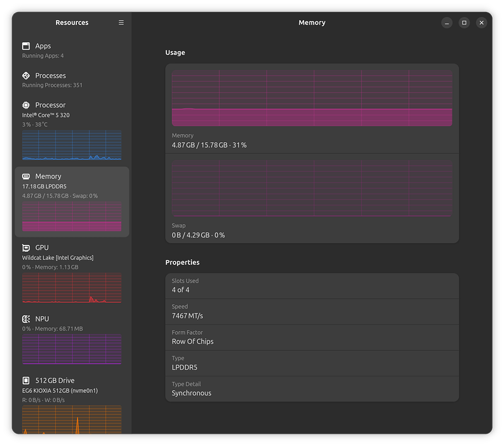Screen dimensions: 504x445
Task: Click the GPU usage mini graph
Action: tap(72, 288)
